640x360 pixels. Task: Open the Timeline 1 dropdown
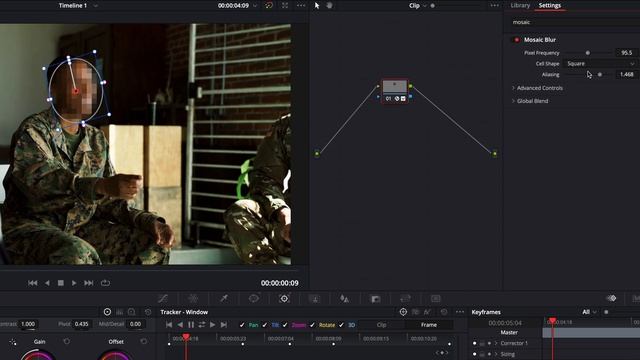[96, 6]
